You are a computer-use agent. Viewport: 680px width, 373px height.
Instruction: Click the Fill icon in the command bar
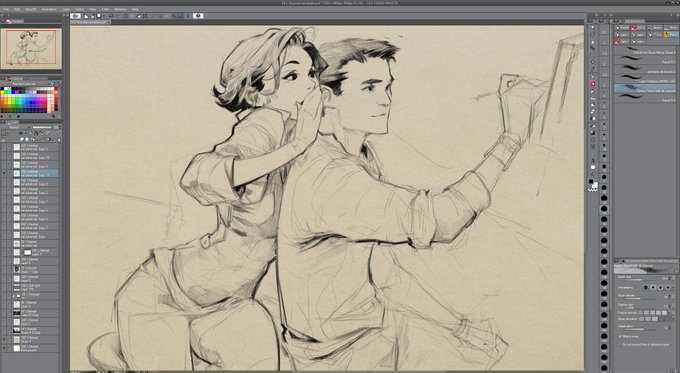[139, 16]
